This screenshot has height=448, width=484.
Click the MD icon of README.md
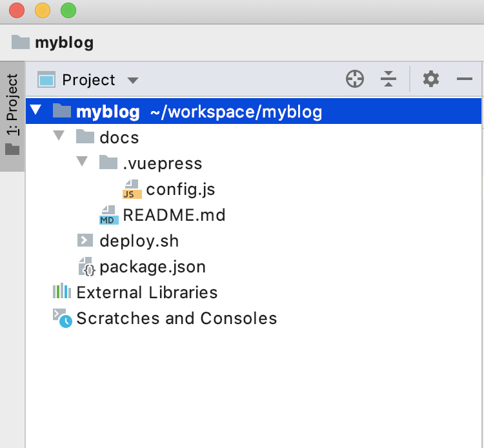coord(109,215)
